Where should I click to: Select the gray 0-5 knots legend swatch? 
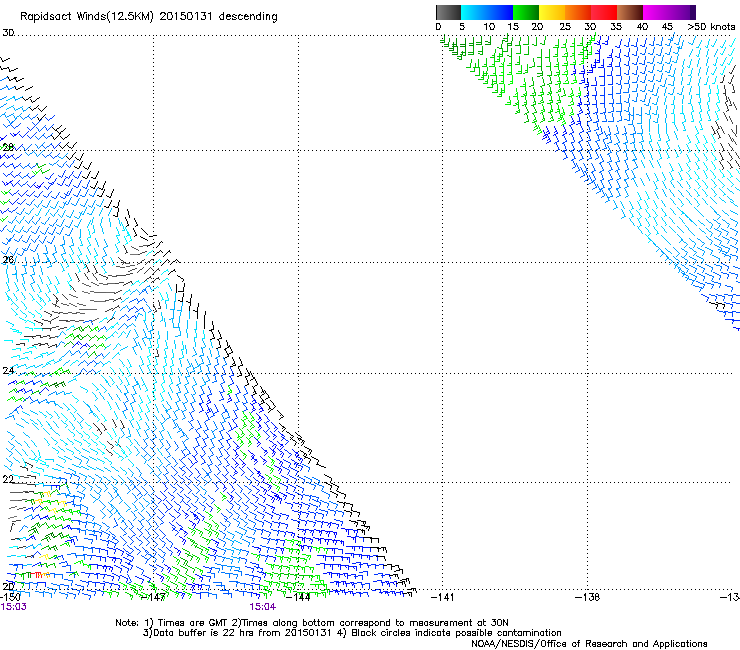(x=448, y=12)
